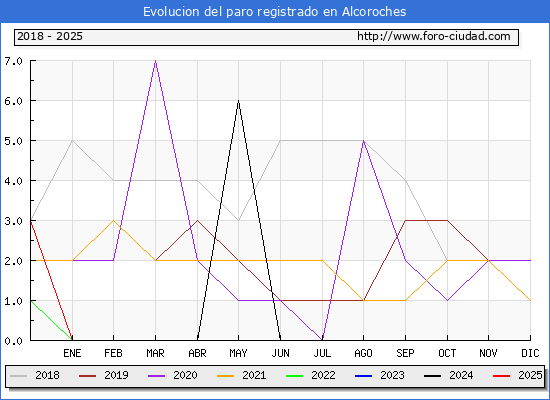
Task: Click the OCT month axis label
Action: coord(447,353)
